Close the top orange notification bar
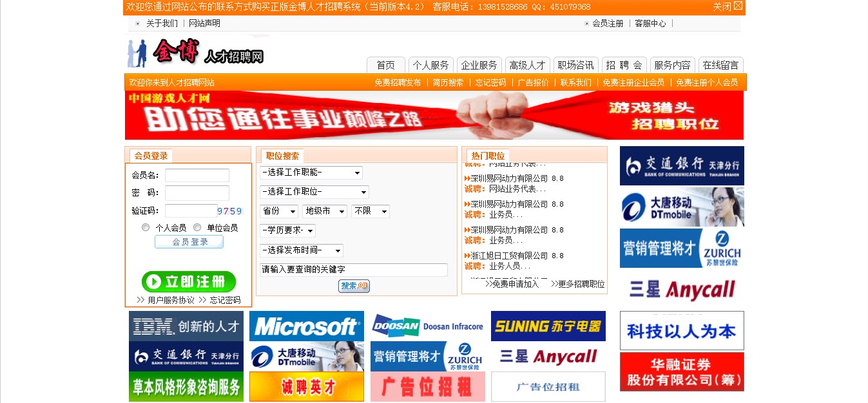 [728, 6]
